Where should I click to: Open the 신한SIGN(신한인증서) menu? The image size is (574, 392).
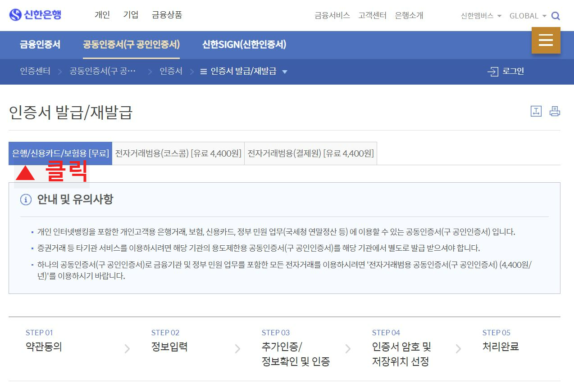coord(246,45)
